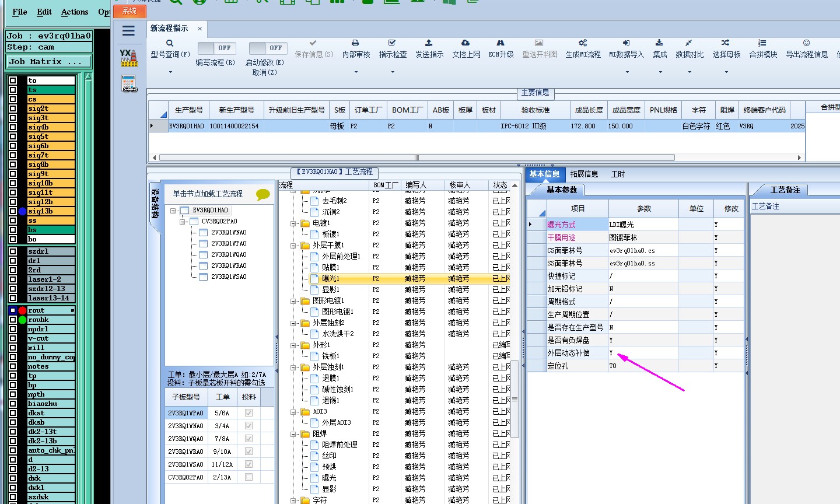Screen dimensions: 840x504
Task: Click the 内部审核 printer icon
Action: click(x=355, y=43)
